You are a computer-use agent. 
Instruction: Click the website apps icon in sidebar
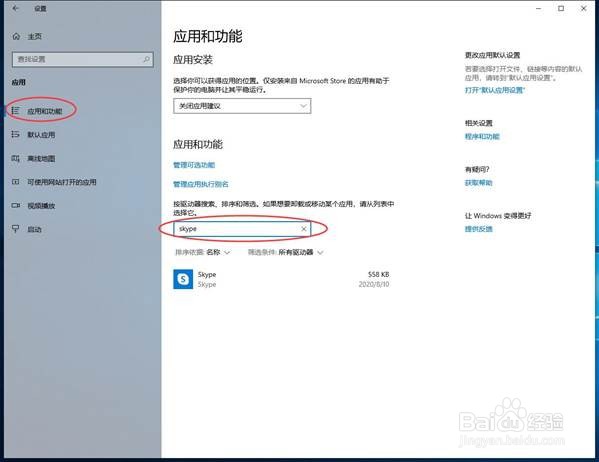click(x=15, y=182)
